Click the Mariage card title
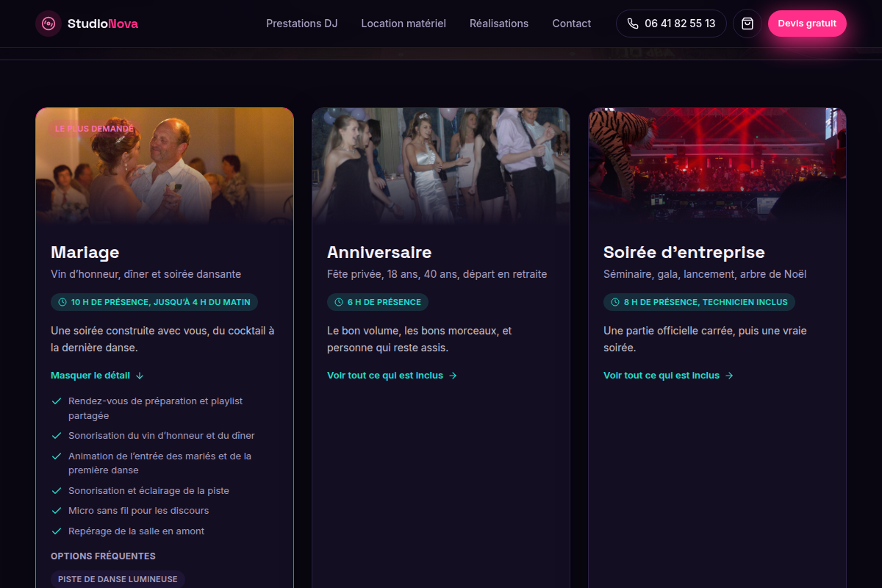 (x=85, y=252)
